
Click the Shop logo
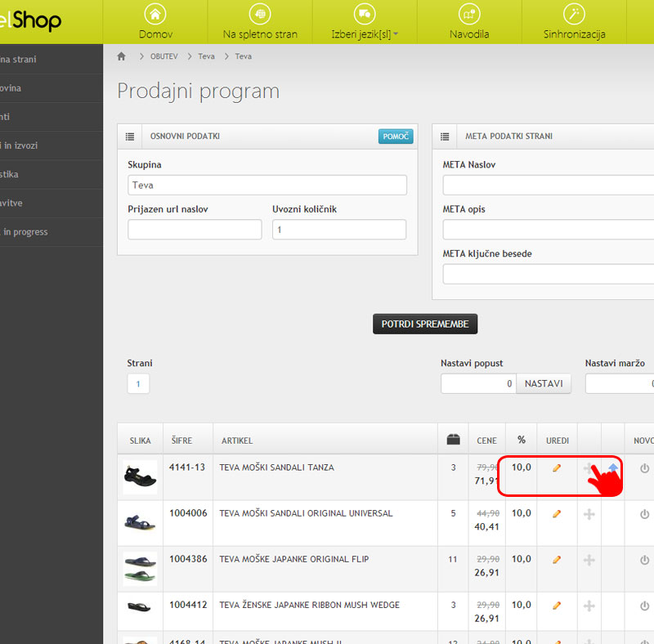[31, 20]
